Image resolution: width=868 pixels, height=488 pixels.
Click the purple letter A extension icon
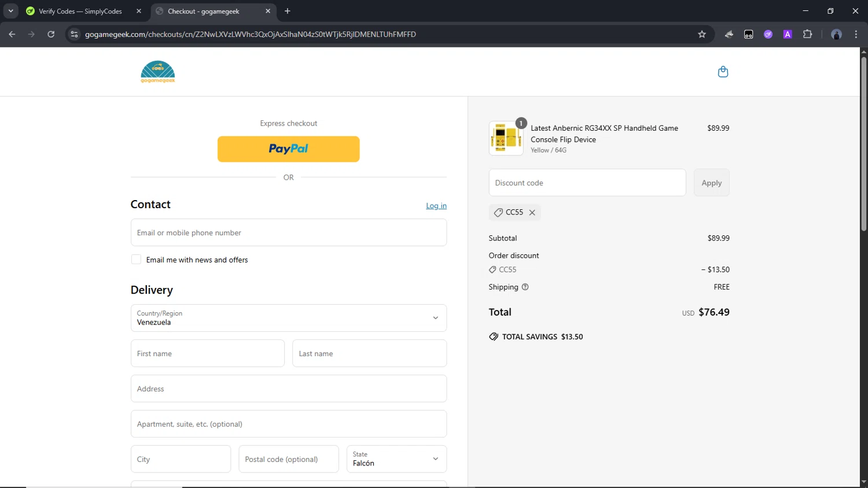[788, 34]
